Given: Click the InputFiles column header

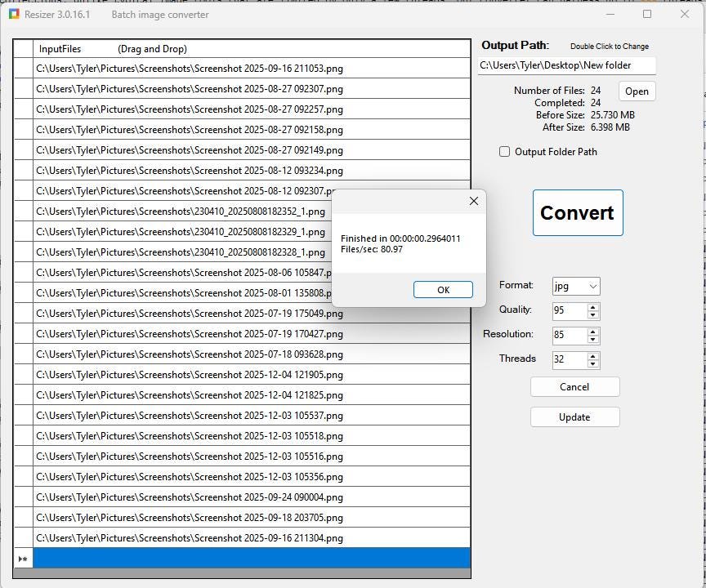Looking at the screenshot, I should [252, 48].
